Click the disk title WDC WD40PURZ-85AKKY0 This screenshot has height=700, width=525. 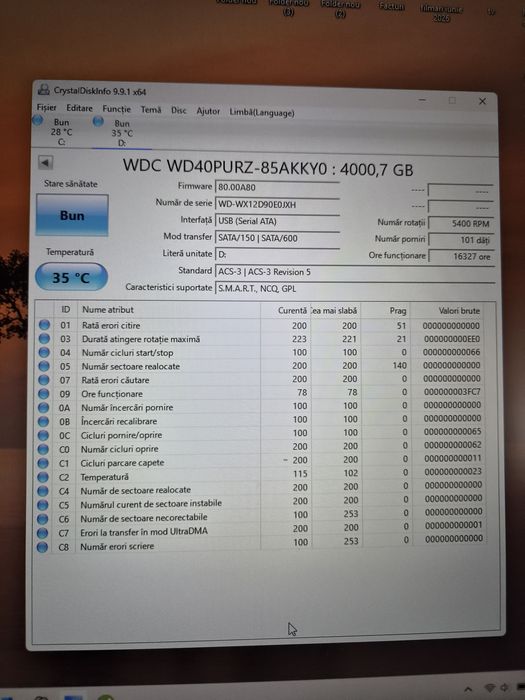click(225, 167)
